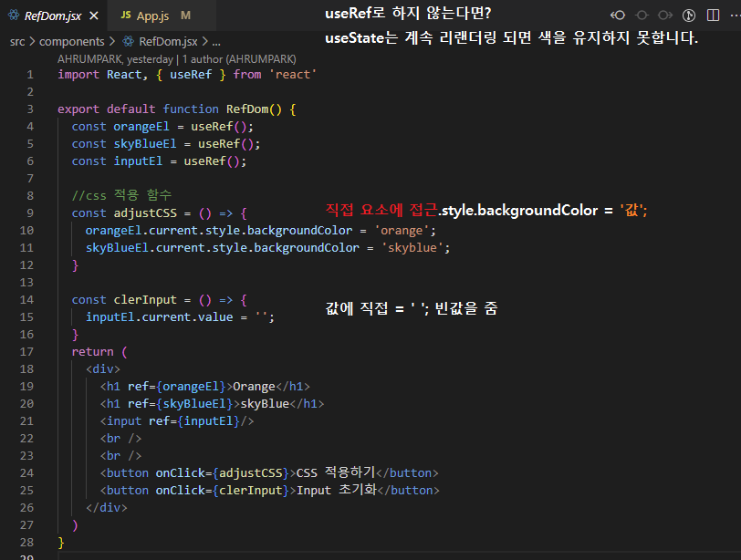The width and height of the screenshot is (741, 560).
Task: Click 'ref={skyBlueEl}' on line 20
Action: 180,404
